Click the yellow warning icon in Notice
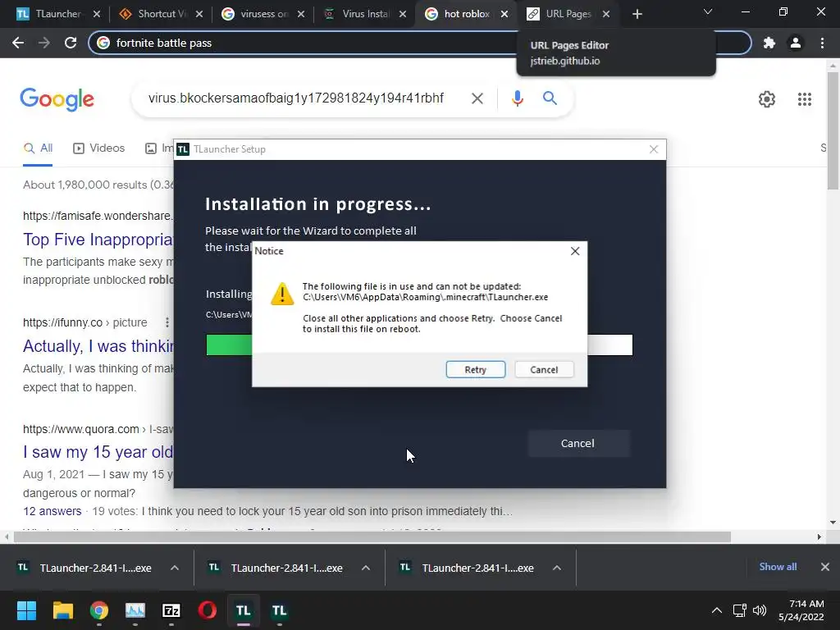 [282, 294]
